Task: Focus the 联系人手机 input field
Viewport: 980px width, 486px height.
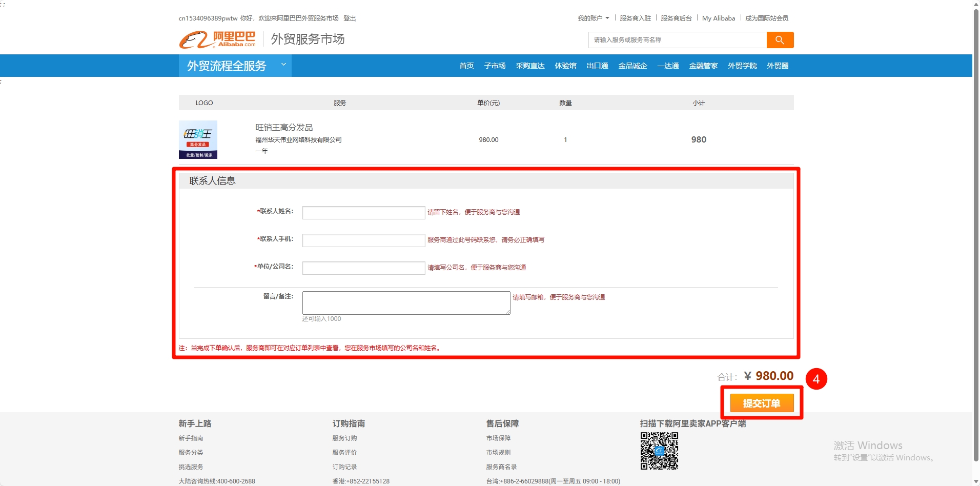Action: [x=363, y=240]
